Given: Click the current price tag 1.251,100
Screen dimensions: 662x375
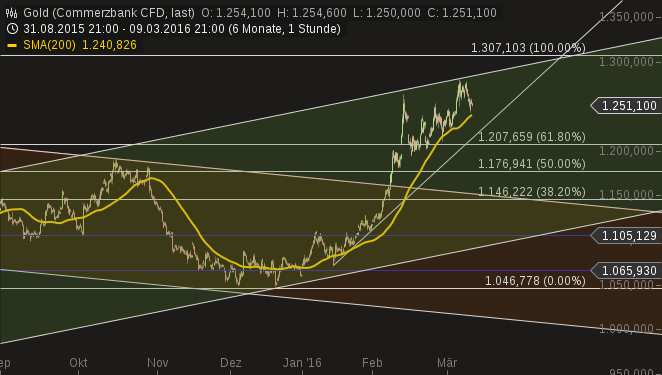Looking at the screenshot, I should pos(626,106).
